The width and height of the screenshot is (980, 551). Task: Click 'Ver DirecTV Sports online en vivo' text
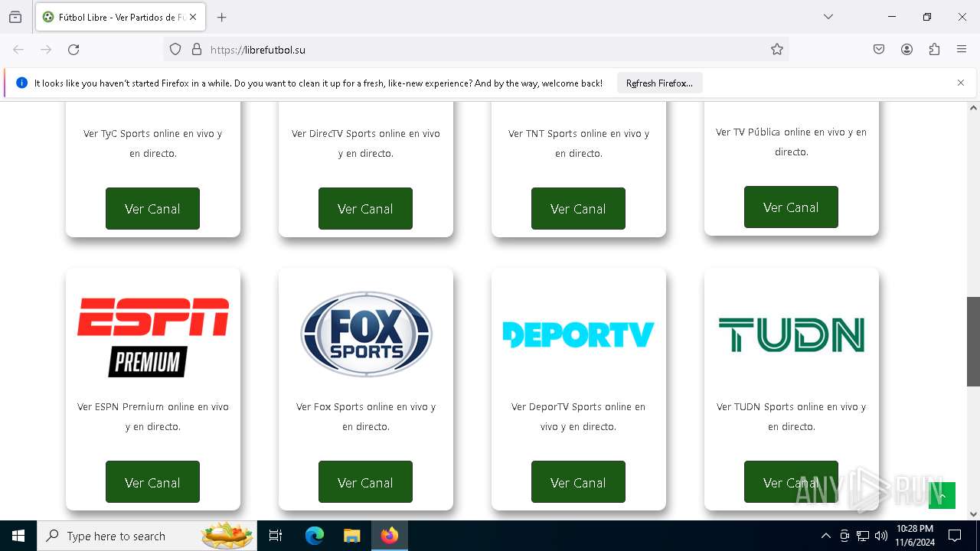(366, 134)
